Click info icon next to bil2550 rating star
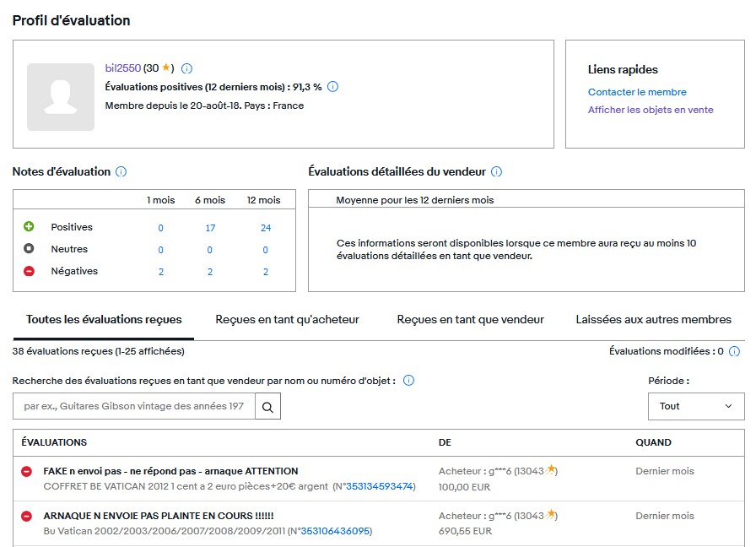The width and height of the screenshot is (756, 547). click(187, 68)
